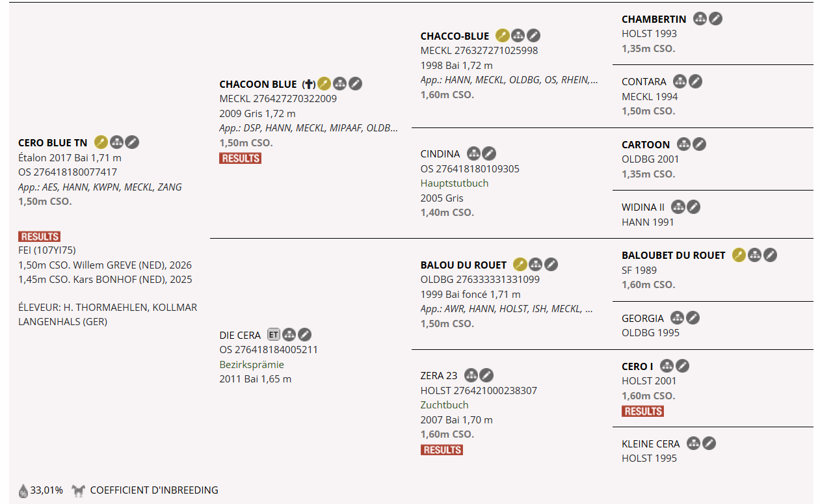Click the edit pencil beside KLEINE CERA
820x504 pixels.
(709, 444)
